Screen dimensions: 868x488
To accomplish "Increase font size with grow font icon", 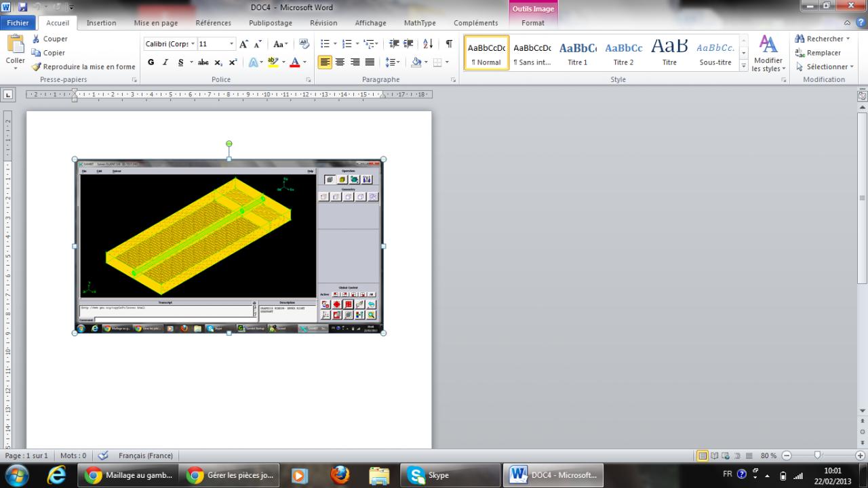I will click(x=244, y=44).
